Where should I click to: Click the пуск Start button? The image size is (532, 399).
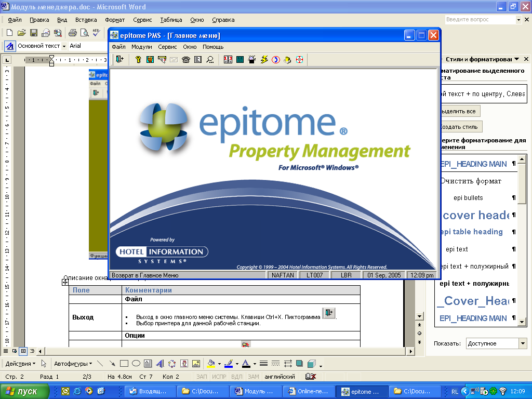point(24,391)
